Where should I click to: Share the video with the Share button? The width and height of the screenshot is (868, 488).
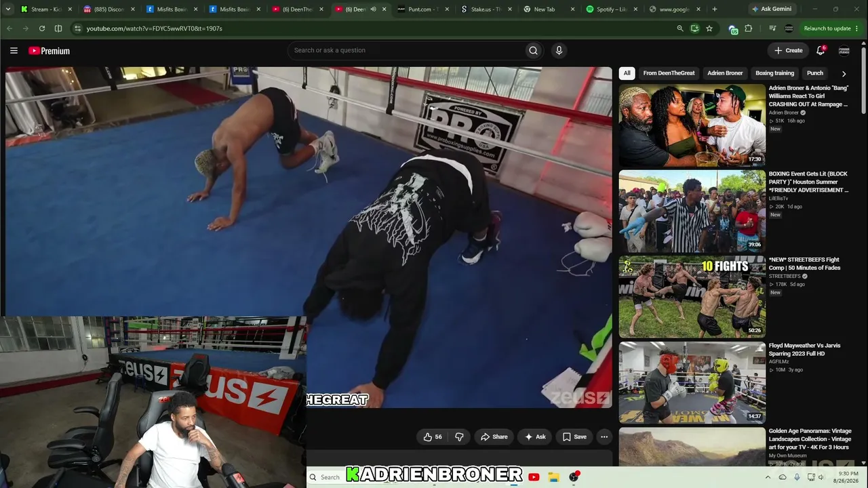[494, 437]
